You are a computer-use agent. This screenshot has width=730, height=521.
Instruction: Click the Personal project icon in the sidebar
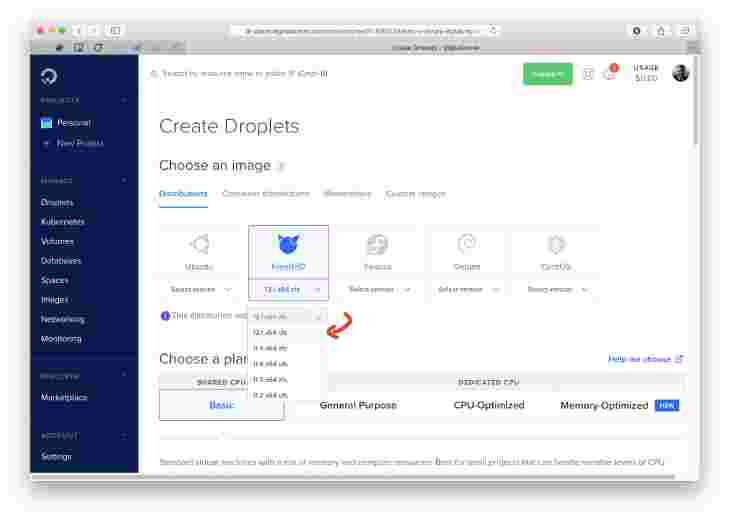tap(46, 123)
